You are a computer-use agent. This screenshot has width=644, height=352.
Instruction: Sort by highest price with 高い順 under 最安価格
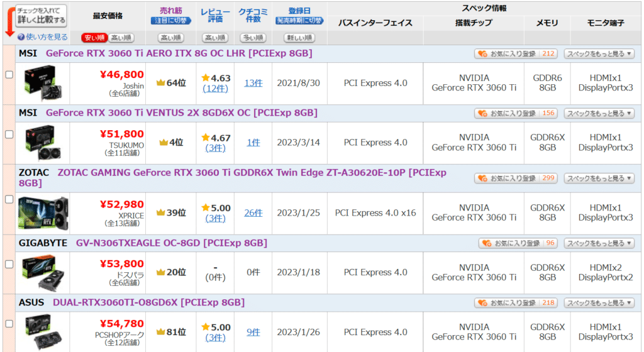pyautogui.click(x=121, y=38)
